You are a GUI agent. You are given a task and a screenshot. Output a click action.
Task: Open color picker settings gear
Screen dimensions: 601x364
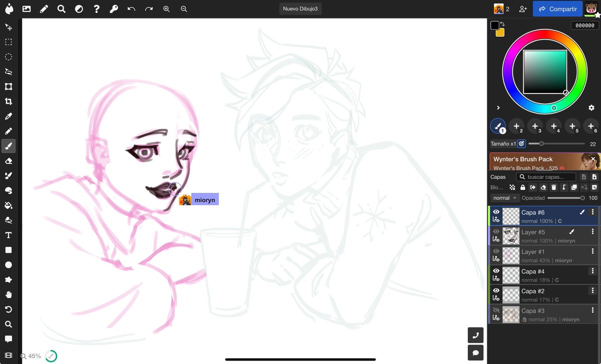591,108
